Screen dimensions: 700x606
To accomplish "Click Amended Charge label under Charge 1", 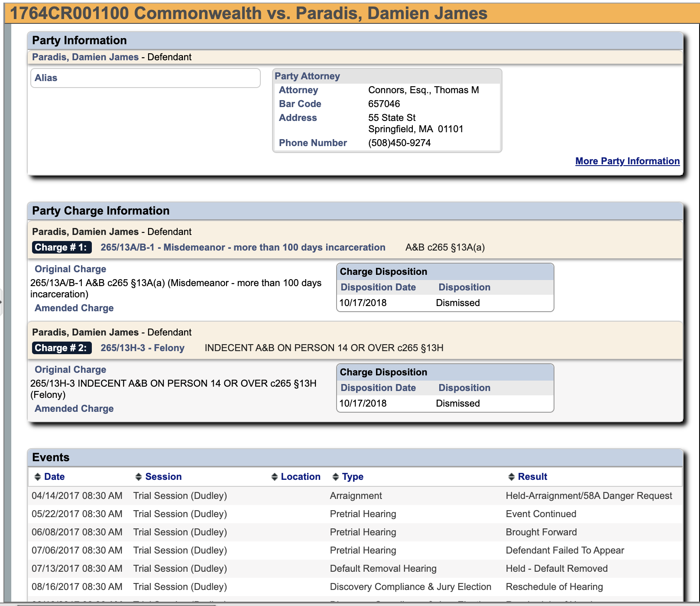I will [x=74, y=308].
